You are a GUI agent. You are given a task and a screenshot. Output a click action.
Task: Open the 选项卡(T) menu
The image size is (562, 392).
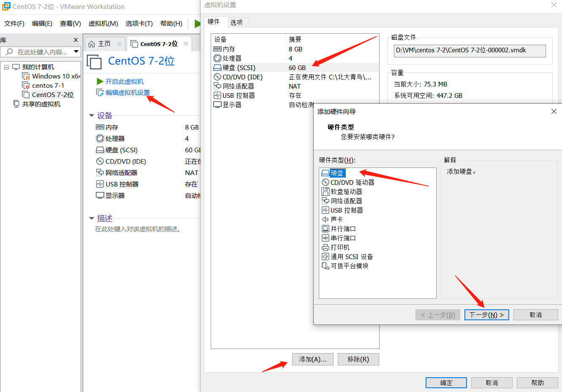[x=139, y=24]
